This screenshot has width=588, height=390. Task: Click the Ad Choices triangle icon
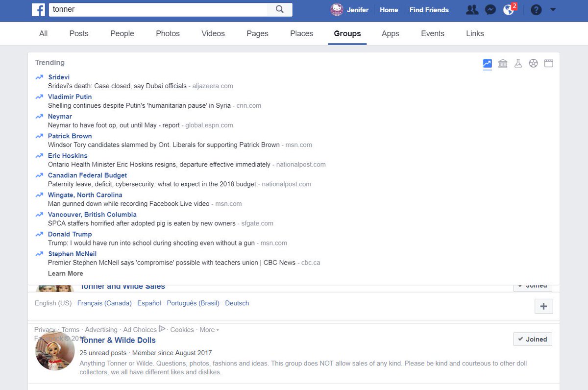pos(162,329)
